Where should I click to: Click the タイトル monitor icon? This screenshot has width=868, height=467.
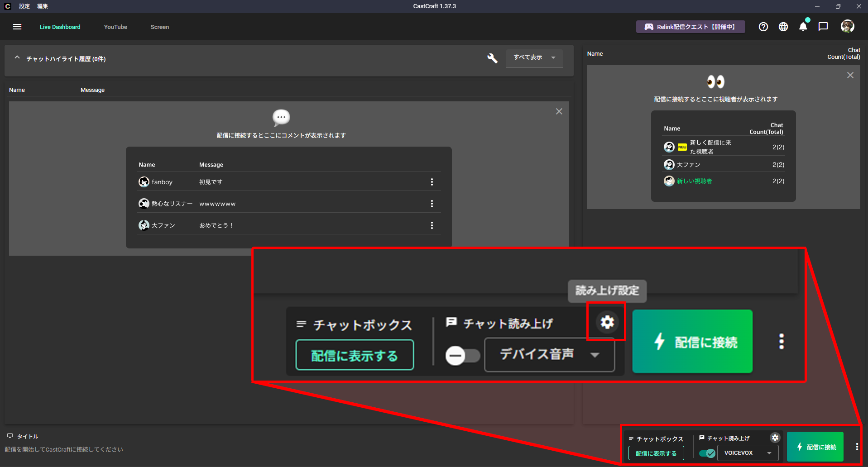10,436
